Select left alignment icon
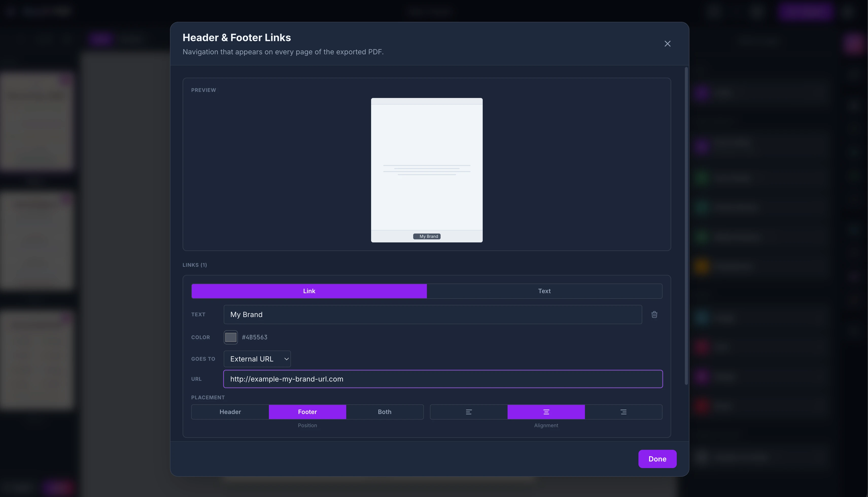868x497 pixels. click(468, 412)
